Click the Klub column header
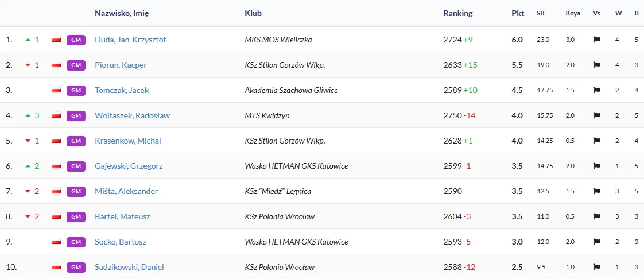Image resolution: width=644 pixels, height=279 pixels. click(253, 13)
